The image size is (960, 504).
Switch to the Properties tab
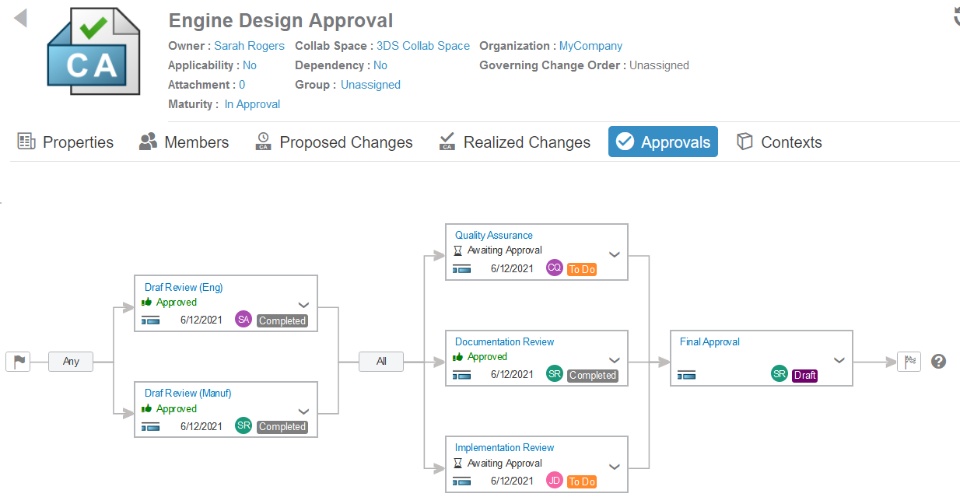tap(66, 142)
